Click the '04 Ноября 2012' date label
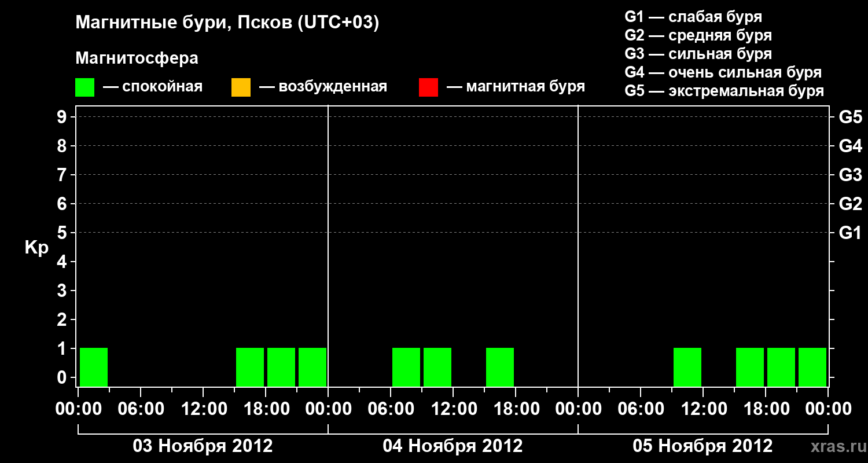Screen dimensions: 868x463 (x=453, y=446)
